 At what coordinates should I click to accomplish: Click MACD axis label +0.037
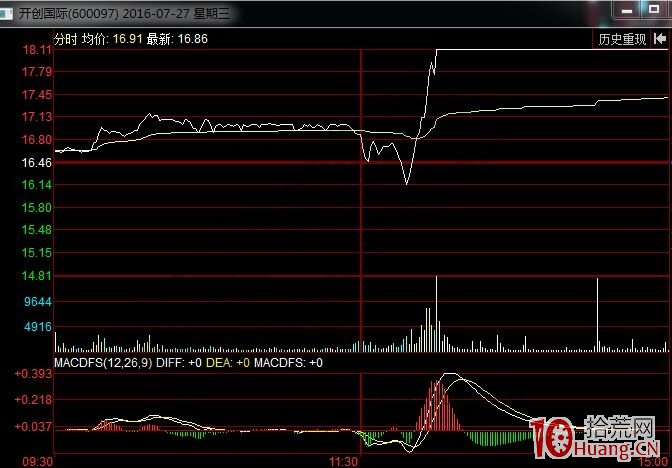(x=33, y=426)
